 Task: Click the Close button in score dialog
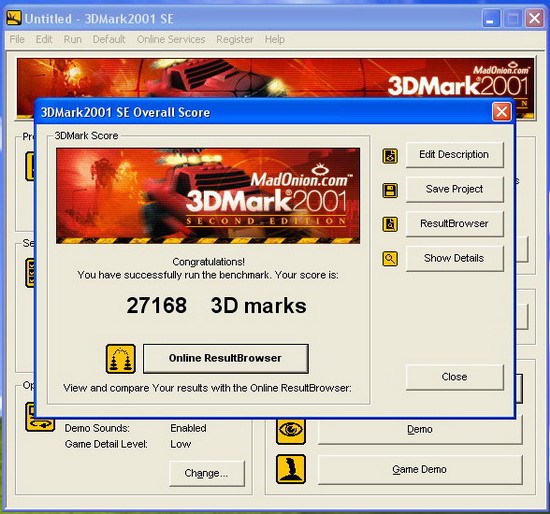[x=454, y=377]
